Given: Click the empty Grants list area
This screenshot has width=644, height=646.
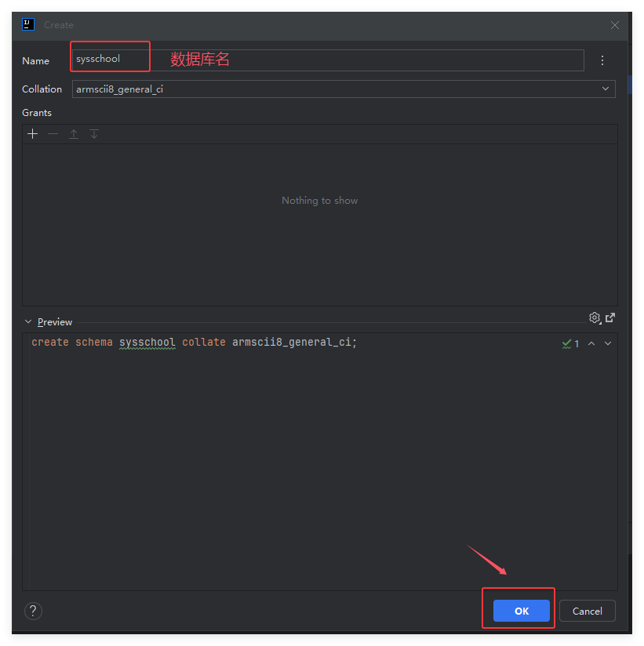Looking at the screenshot, I should (320, 224).
